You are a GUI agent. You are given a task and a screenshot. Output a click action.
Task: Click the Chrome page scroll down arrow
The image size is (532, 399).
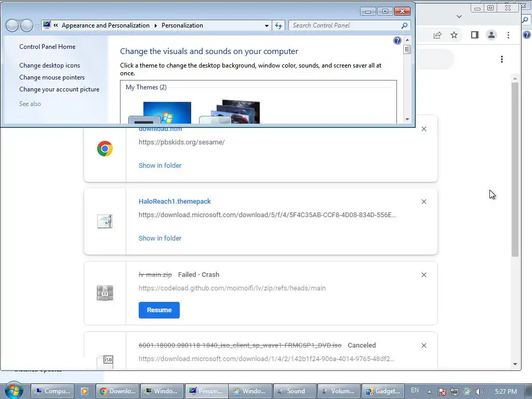point(515,364)
